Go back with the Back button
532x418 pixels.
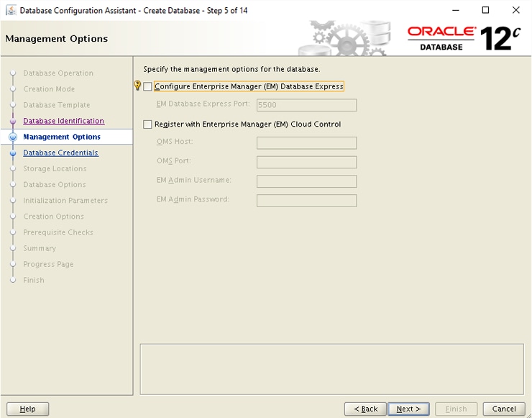365,409
